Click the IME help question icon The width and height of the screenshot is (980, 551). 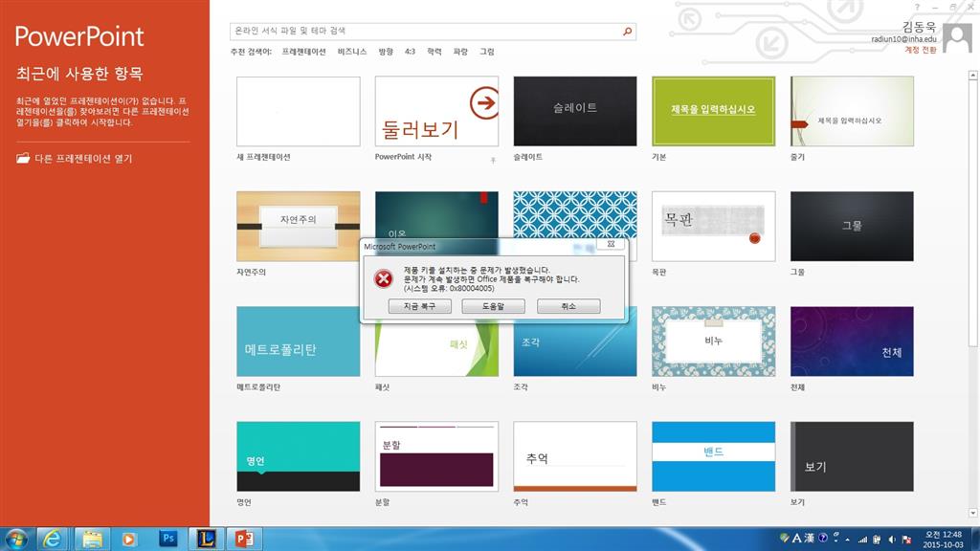pos(823,538)
